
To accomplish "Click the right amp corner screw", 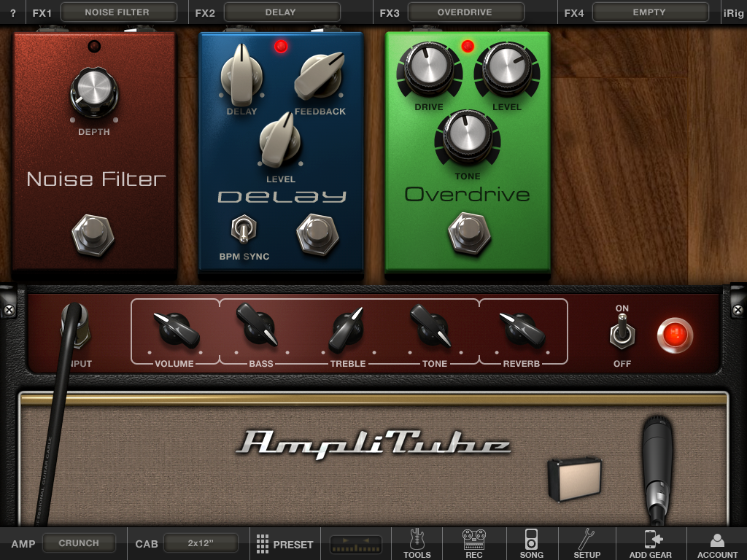I will pyautogui.click(x=738, y=311).
